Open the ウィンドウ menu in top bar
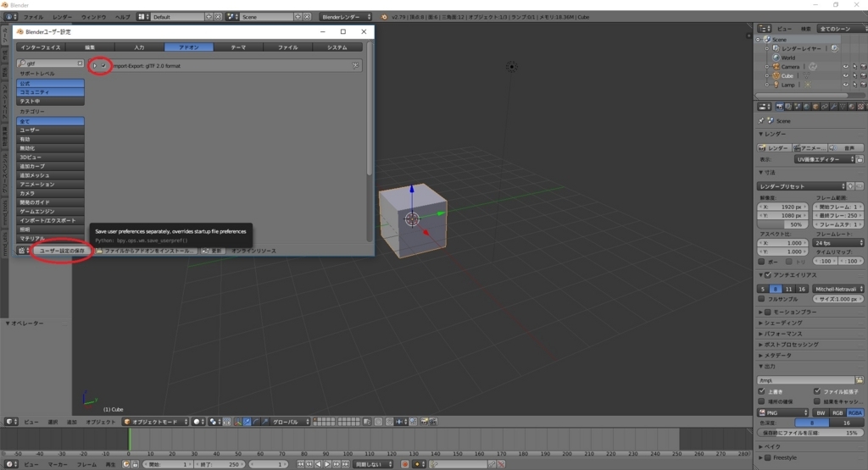 point(93,17)
